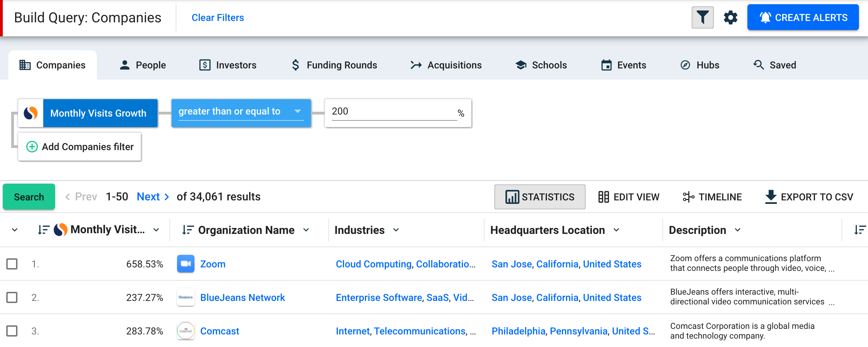Open the Investors tab

[227, 65]
